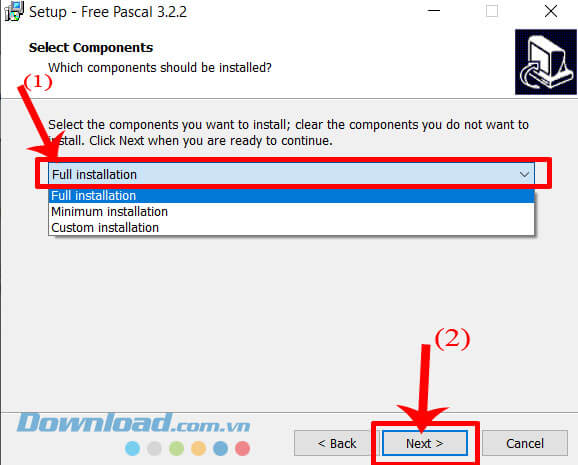Viewport: 578px width, 465px height.
Task: Select Full installation from the list
Action: click(x=291, y=195)
